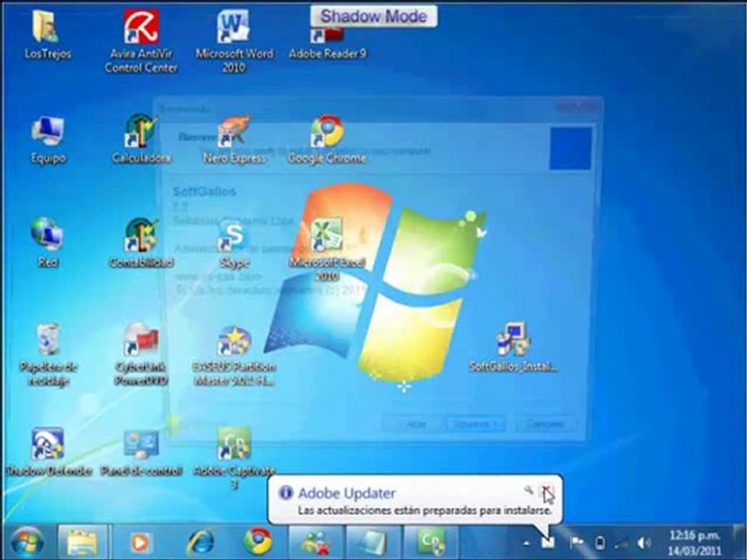Open Microsoft Excel 2010 shortcut

click(x=328, y=250)
